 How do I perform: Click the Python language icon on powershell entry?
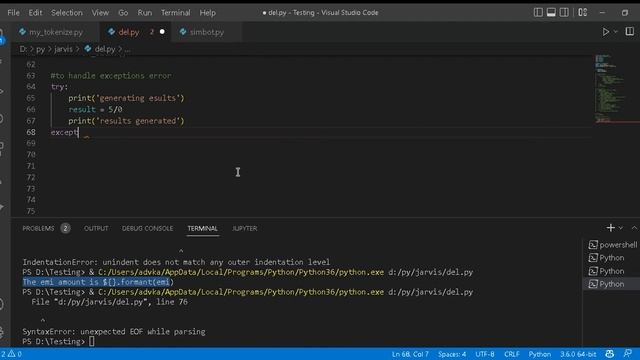coord(593,244)
